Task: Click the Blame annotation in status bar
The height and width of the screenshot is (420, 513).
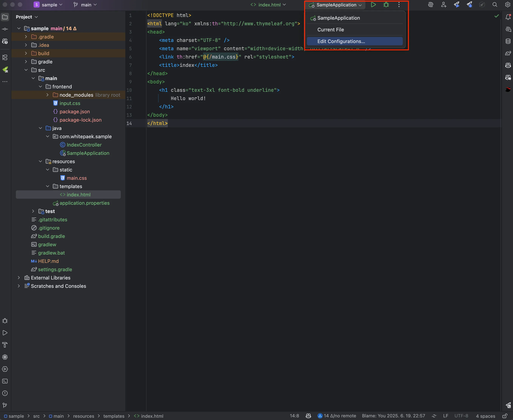Action: [393, 416]
